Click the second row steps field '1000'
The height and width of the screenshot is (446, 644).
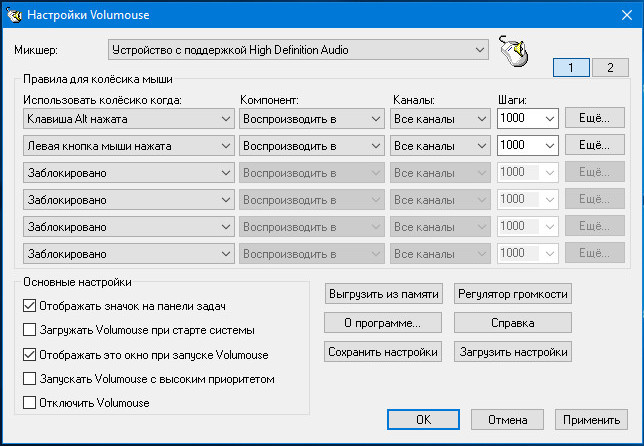[x=519, y=146]
